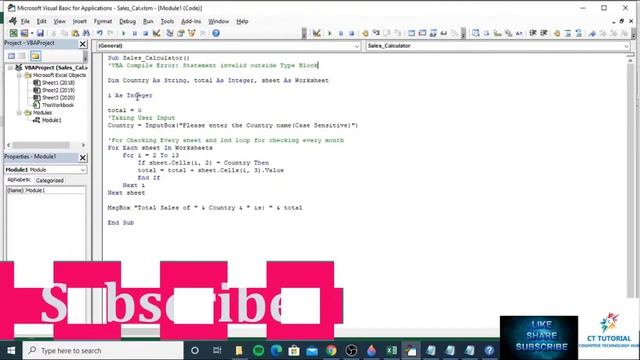Switch to the Alphabetic tab
Image resolution: width=640 pixels, height=360 pixels.
[x=19, y=180]
